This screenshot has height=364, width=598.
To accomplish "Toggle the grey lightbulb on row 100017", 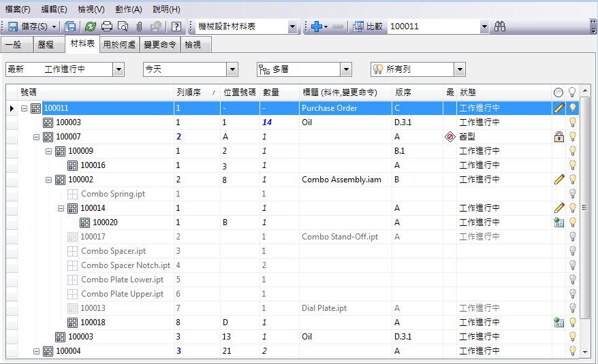I will [x=572, y=236].
